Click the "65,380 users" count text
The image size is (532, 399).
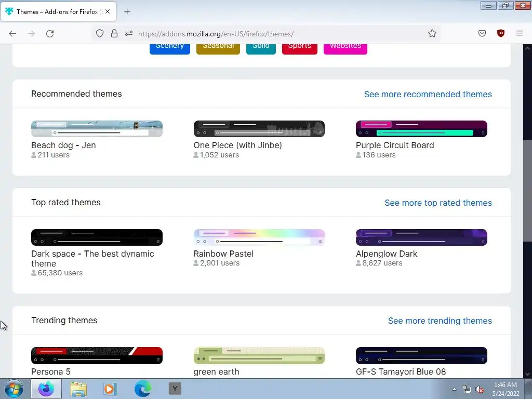[60, 273]
